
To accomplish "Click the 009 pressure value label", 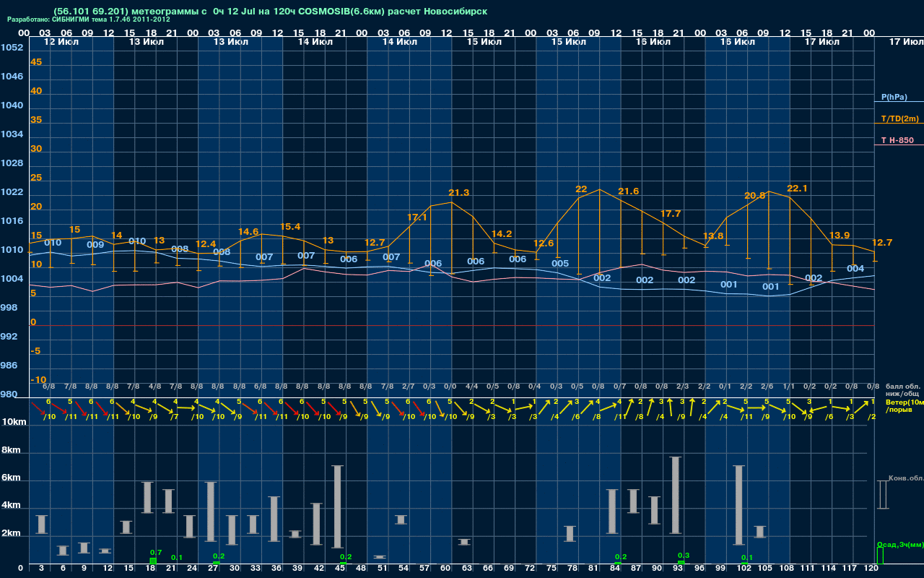I will 95,245.
